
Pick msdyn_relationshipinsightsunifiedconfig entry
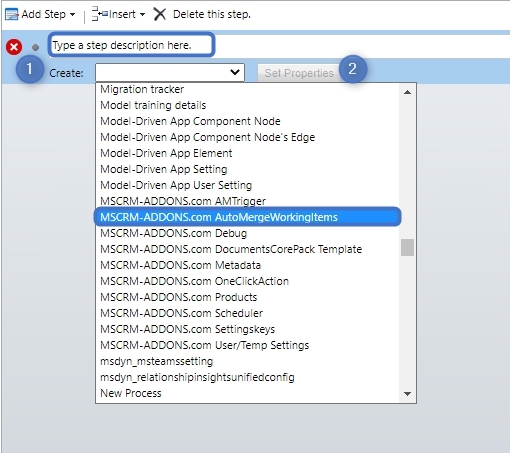pos(247,377)
